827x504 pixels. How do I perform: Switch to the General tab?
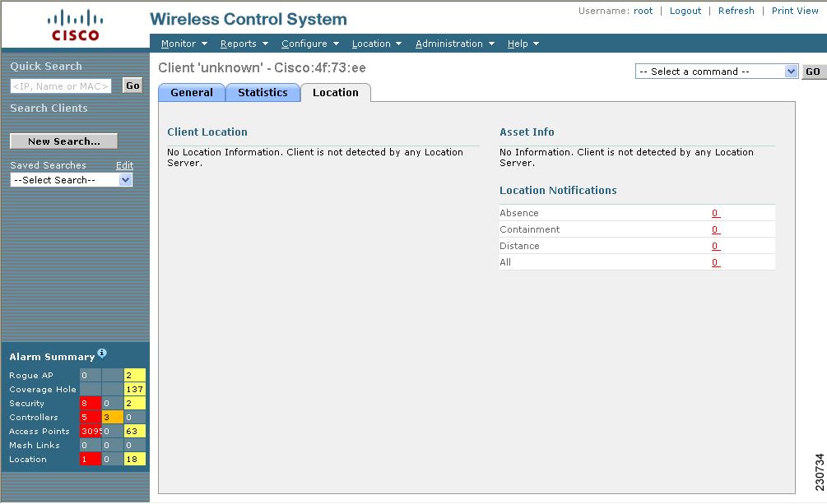coord(192,92)
